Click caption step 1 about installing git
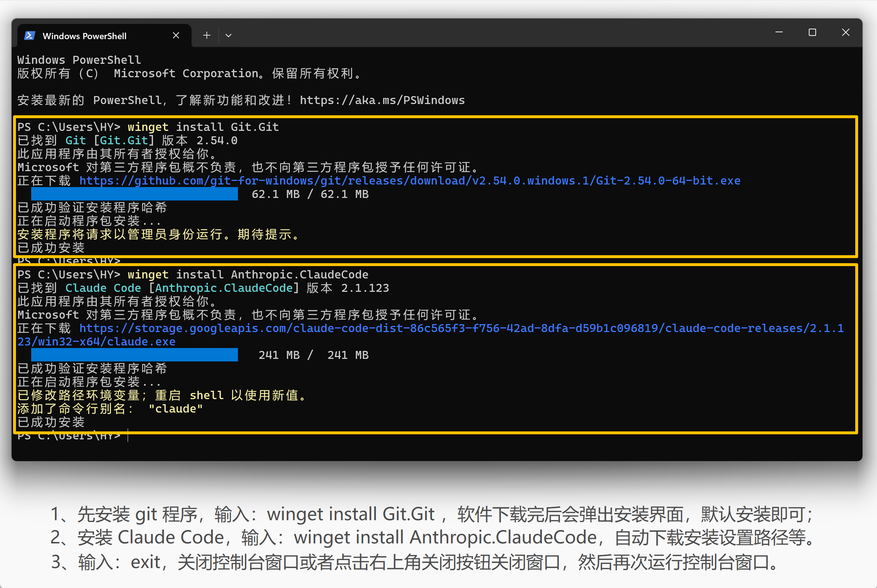 (432, 514)
